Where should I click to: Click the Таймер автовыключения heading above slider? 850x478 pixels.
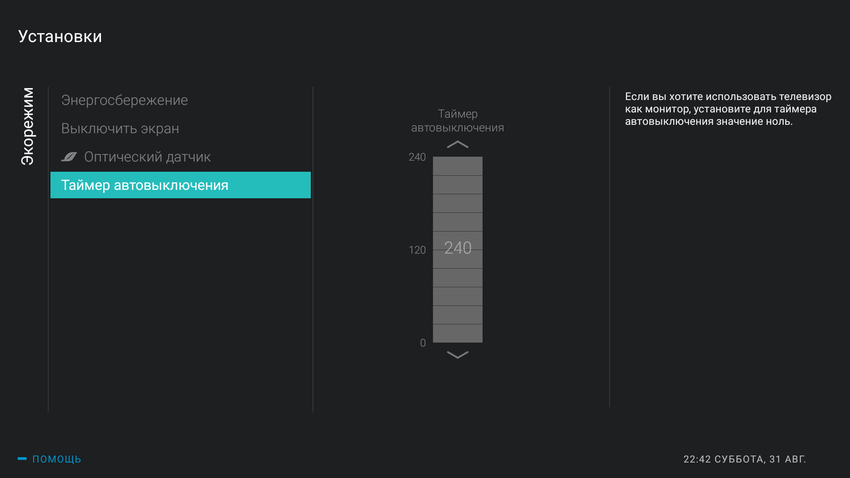coord(457,121)
